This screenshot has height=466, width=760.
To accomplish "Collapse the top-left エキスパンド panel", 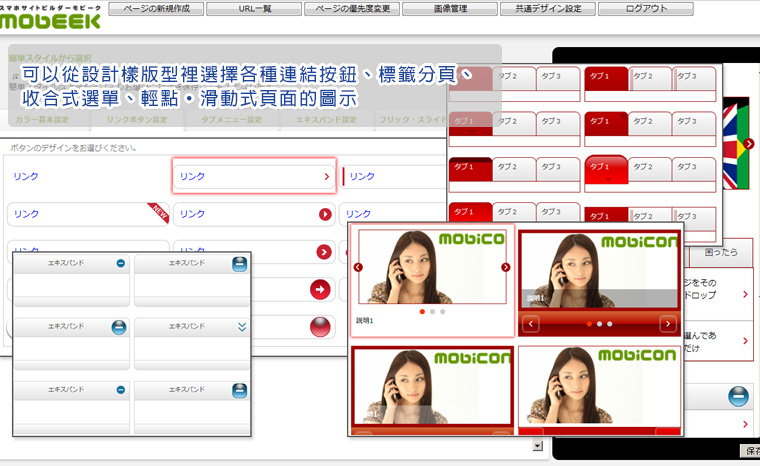I will coord(120,264).
